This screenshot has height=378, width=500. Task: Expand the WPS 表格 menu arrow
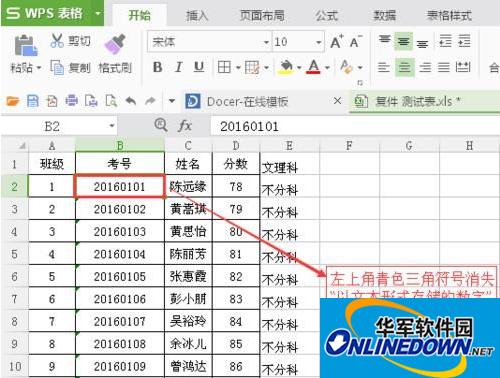coord(98,13)
